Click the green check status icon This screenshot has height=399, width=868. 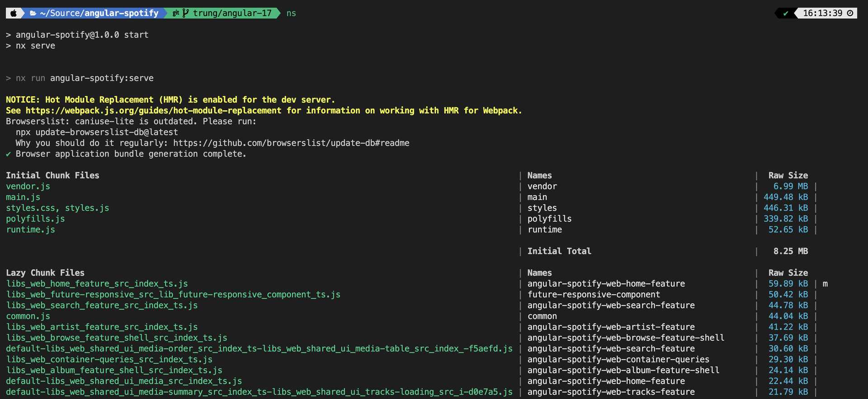point(786,13)
